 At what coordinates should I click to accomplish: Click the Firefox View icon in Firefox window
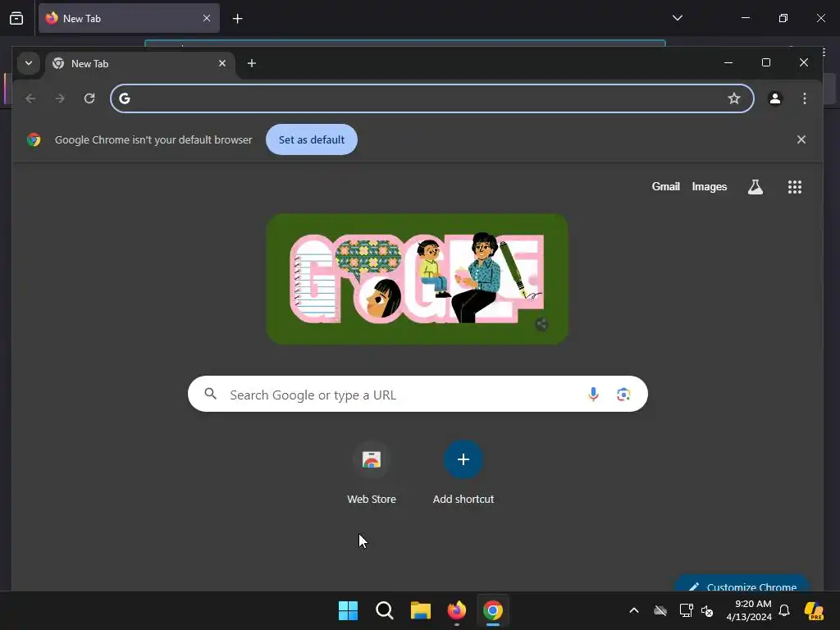(16, 19)
